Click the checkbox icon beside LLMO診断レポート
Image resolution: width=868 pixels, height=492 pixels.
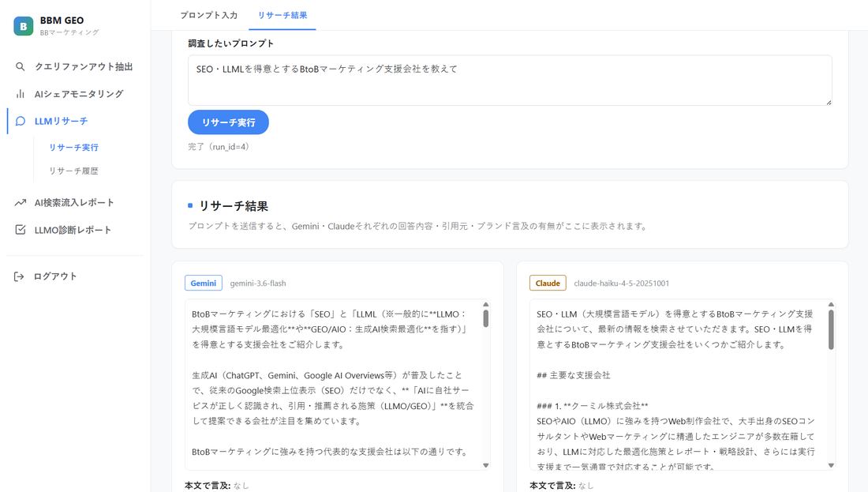[x=20, y=229]
